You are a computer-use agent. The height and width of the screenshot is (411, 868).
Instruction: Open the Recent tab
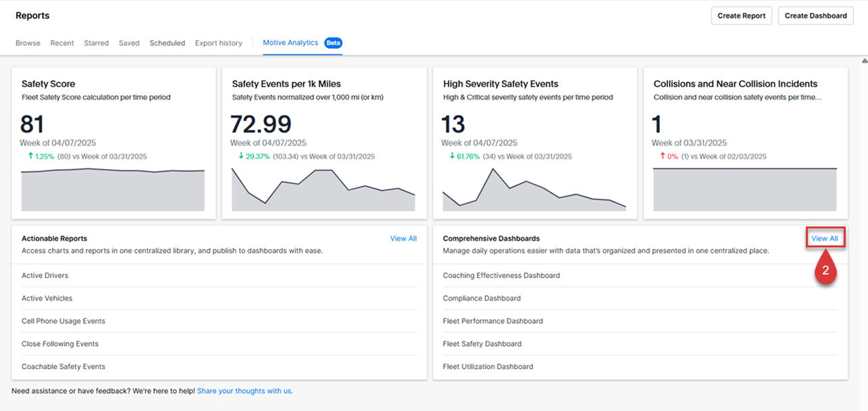click(62, 43)
